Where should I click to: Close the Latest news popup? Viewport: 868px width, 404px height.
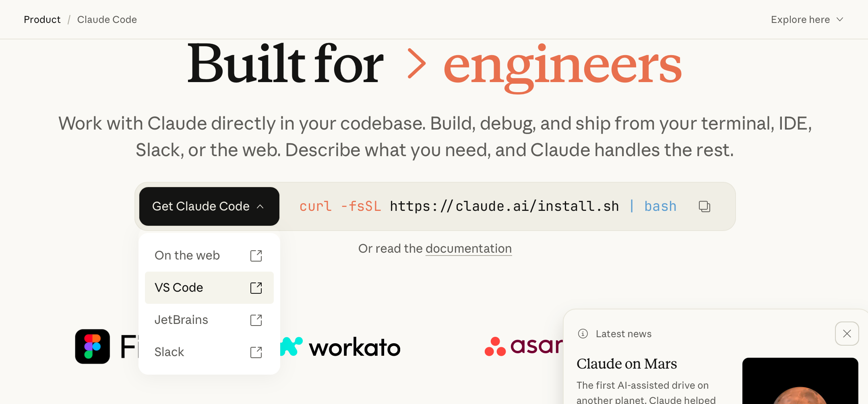coord(847,334)
